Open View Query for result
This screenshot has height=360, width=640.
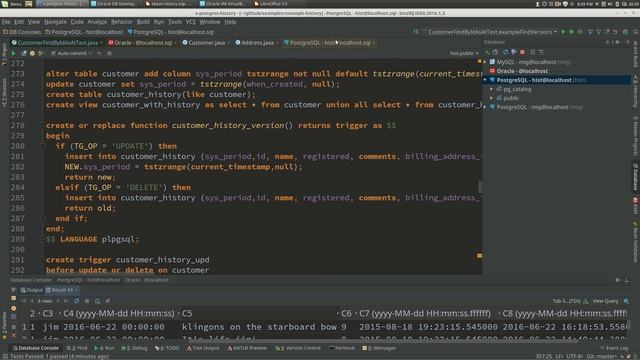click(605, 301)
